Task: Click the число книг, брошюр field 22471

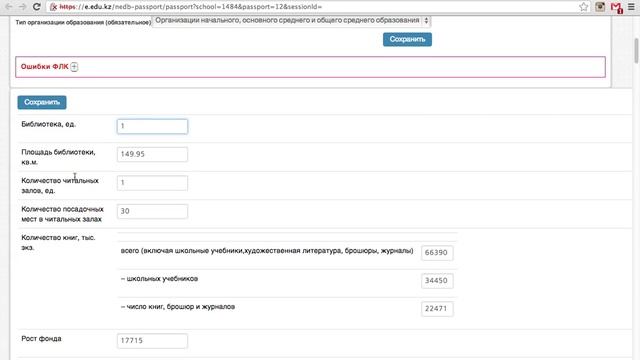Action: (437, 309)
